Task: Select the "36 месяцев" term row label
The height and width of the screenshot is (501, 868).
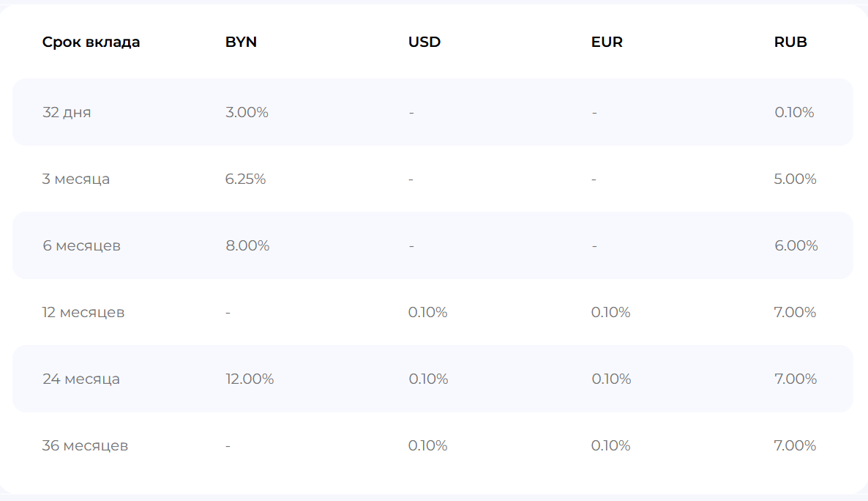Action: (x=85, y=445)
